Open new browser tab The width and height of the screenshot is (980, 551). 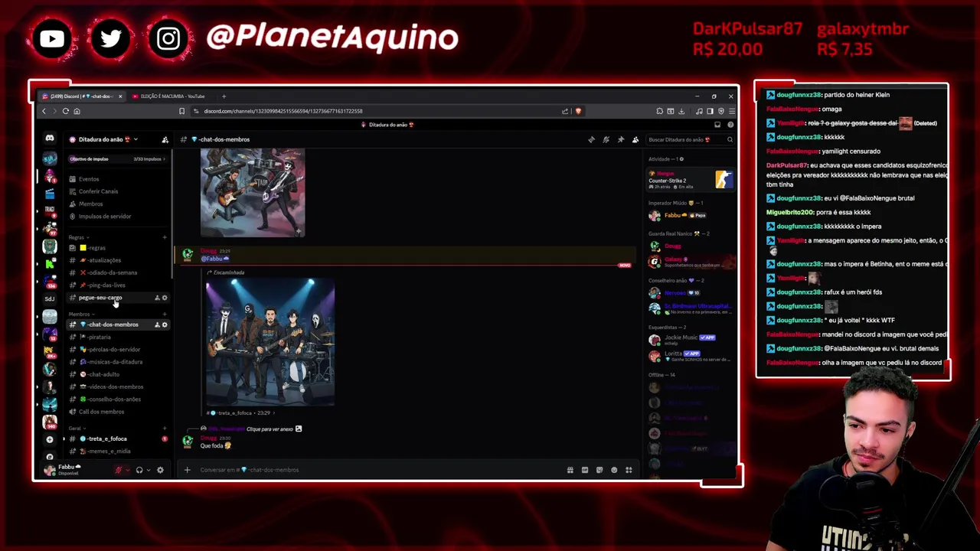click(224, 96)
